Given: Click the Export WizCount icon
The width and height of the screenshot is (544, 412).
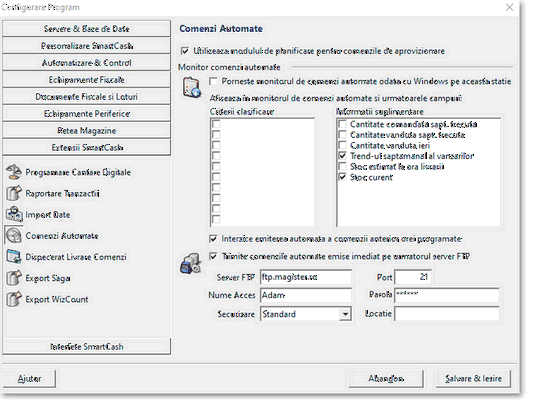Looking at the screenshot, I should (14, 299).
